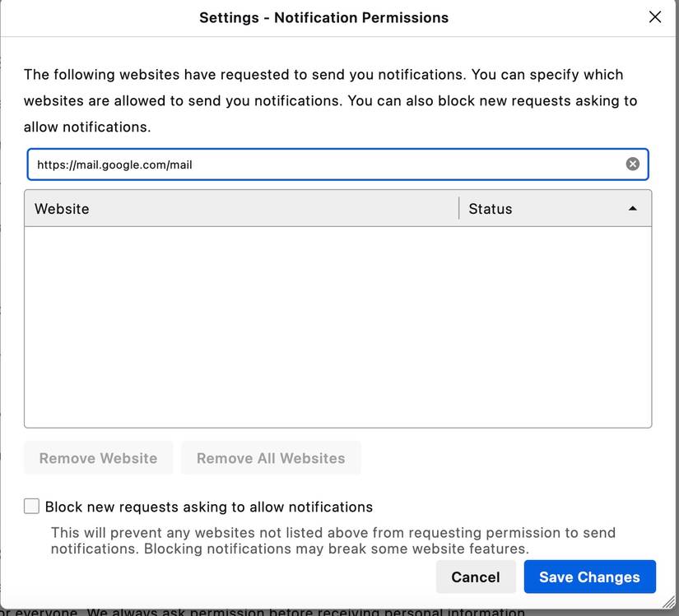Save Changes to notification permissions
This screenshot has height=616, width=679.
(x=589, y=577)
